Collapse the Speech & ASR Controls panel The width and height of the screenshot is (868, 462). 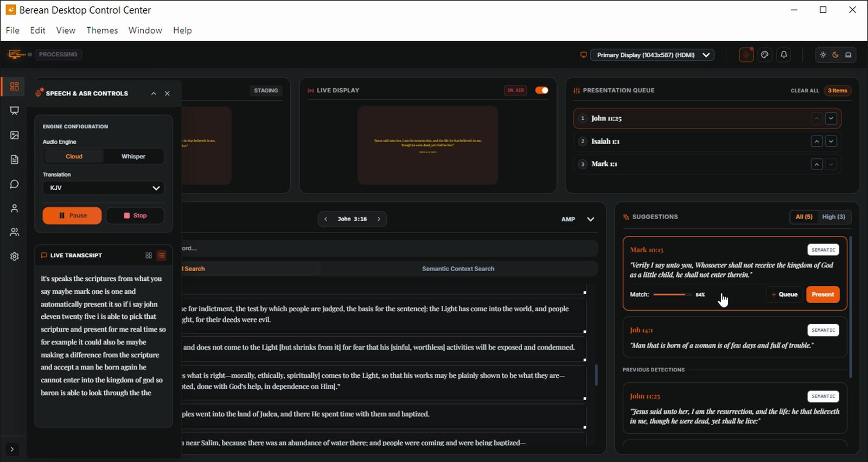(x=154, y=93)
